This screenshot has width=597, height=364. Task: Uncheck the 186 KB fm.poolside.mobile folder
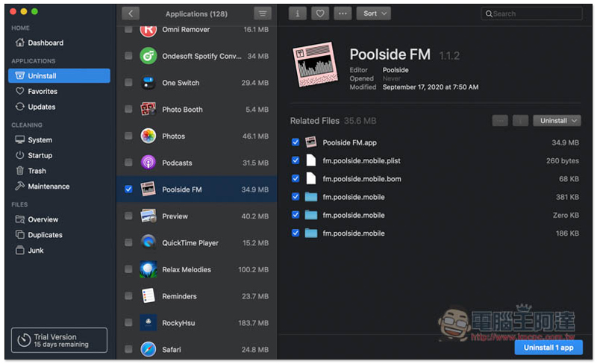coord(296,233)
